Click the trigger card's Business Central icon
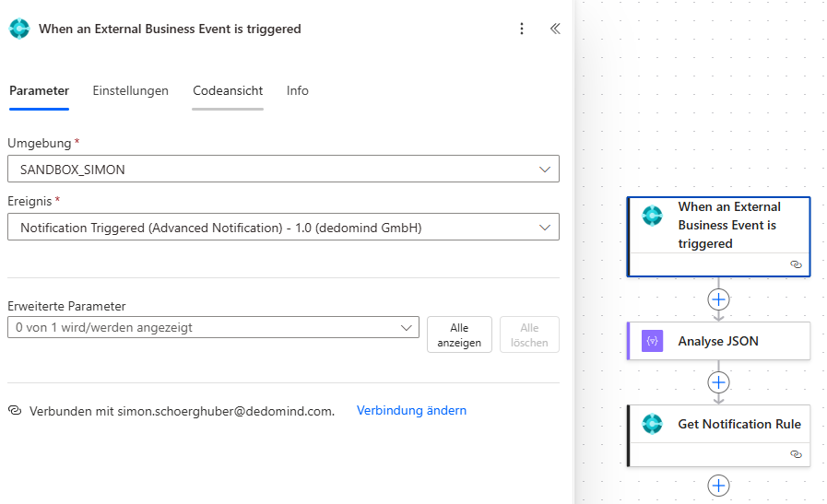 click(653, 216)
